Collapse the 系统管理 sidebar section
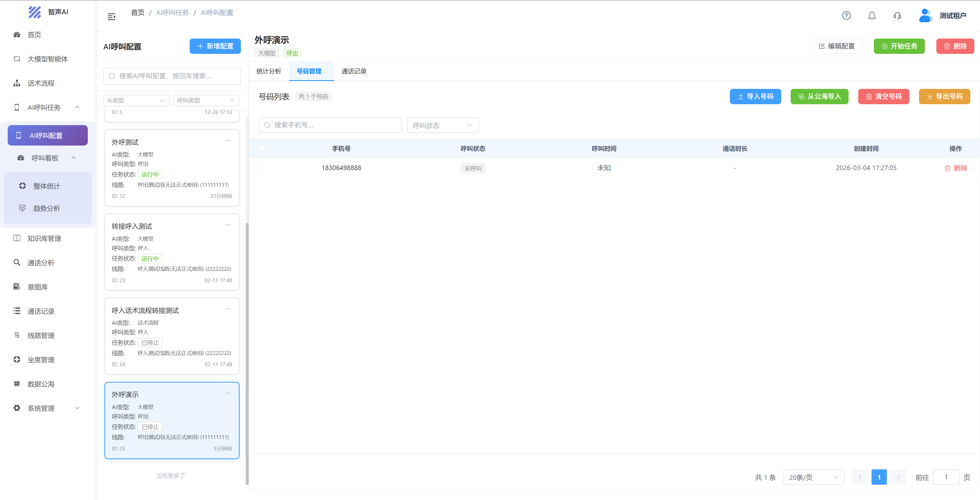980x500 pixels. pos(78,408)
